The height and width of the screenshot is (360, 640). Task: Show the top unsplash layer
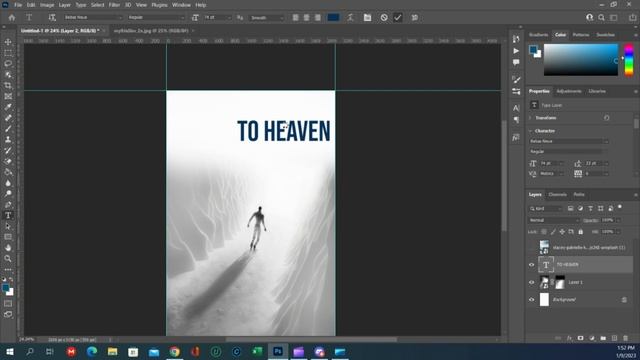click(531, 247)
